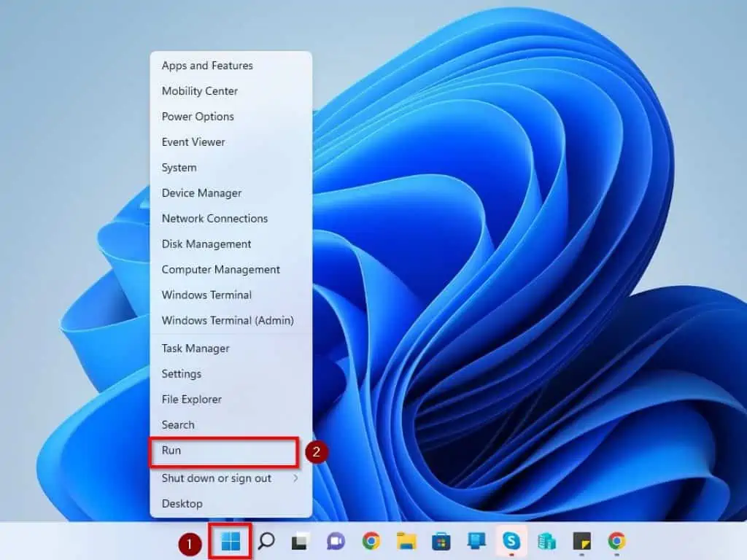The image size is (747, 560).
Task: Open the Windows Start menu
Action: 231,542
